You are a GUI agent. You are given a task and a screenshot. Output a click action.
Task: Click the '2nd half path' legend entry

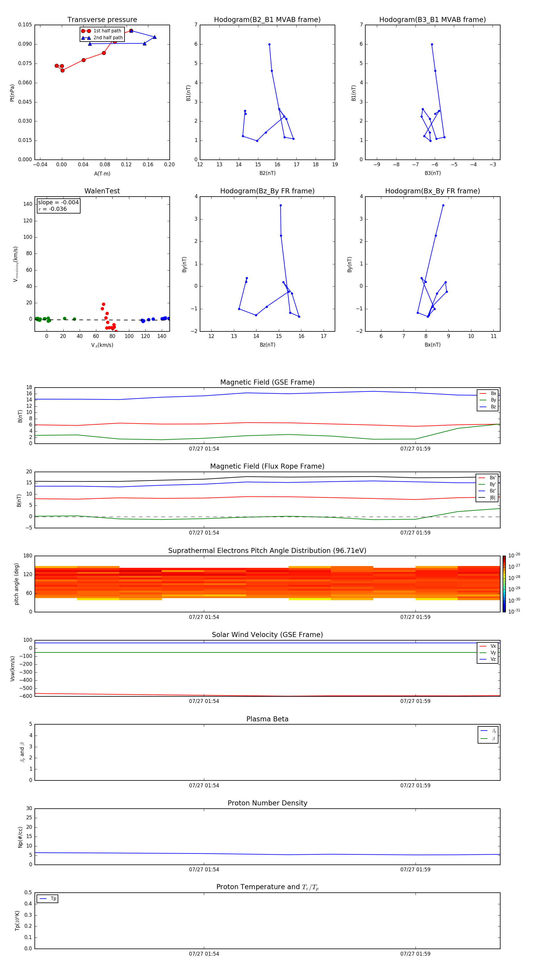pos(103,38)
